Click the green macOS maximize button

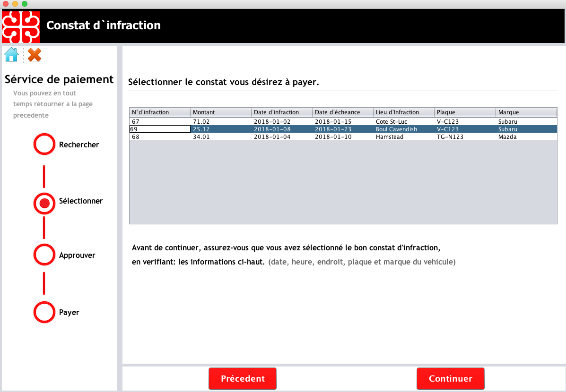(x=25, y=4)
